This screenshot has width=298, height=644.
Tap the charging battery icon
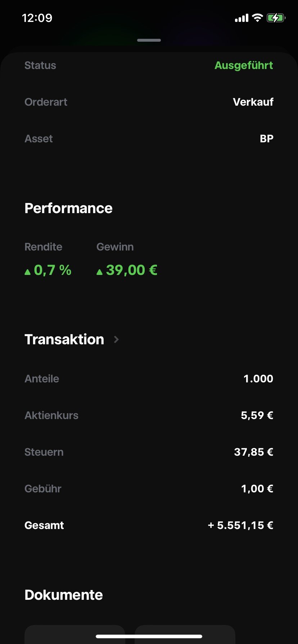click(276, 18)
